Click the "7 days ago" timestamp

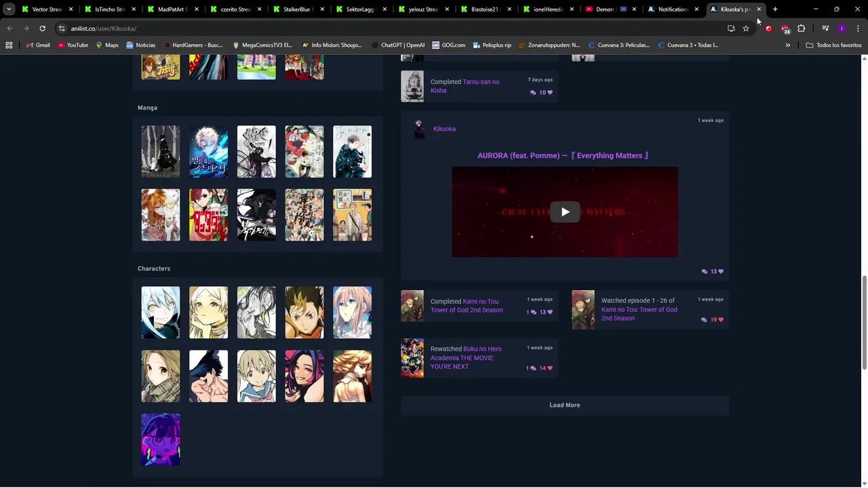point(540,80)
